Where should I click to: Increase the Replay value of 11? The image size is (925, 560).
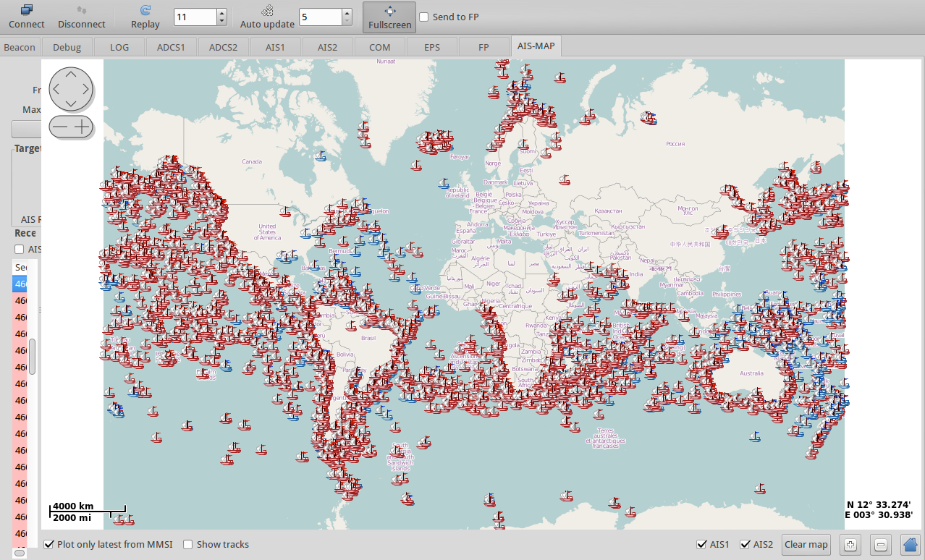221,12
